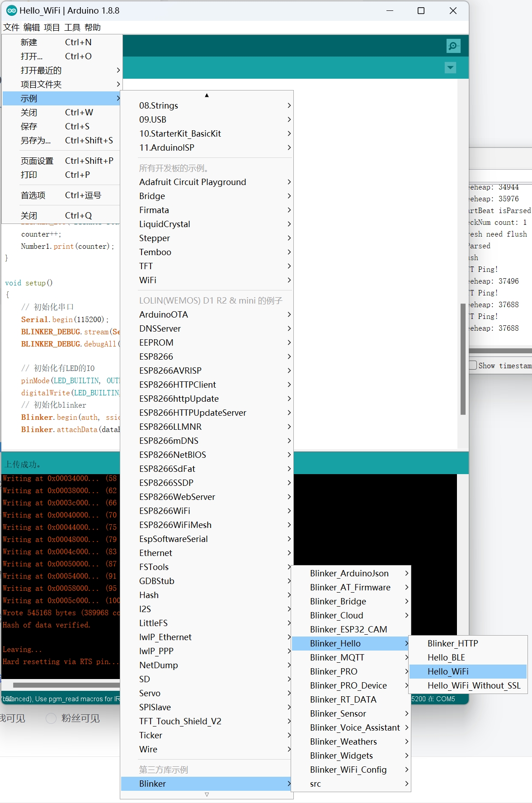
Task: Open the Blinker_AT_Firmware submenu
Action: [351, 587]
